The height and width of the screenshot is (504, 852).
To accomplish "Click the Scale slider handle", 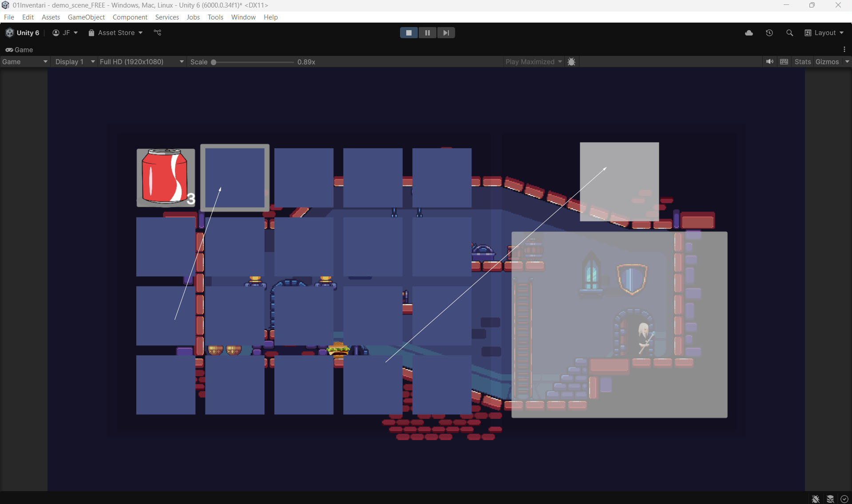I will point(214,62).
